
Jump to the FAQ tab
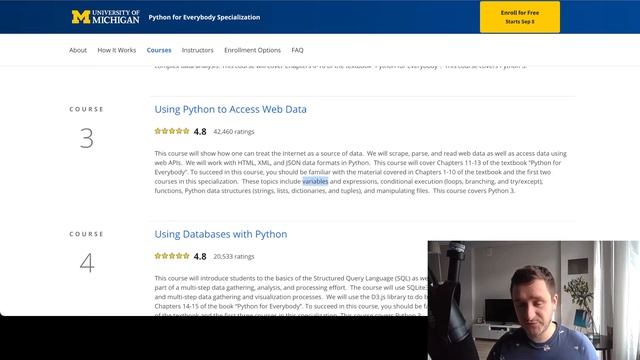(298, 50)
